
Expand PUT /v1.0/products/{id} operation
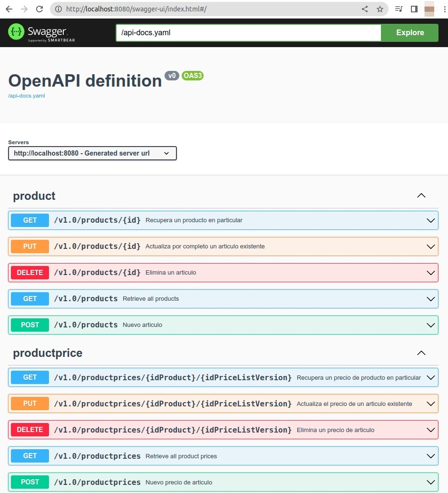[223, 246]
